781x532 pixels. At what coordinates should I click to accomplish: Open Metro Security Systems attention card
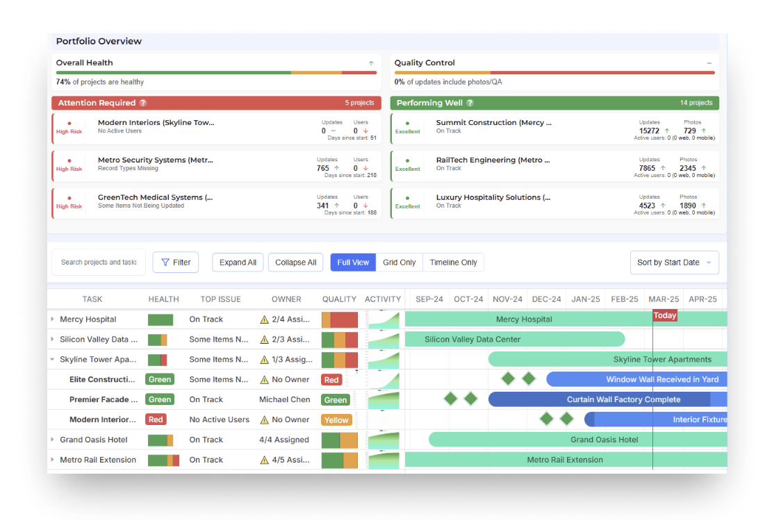pos(216,166)
